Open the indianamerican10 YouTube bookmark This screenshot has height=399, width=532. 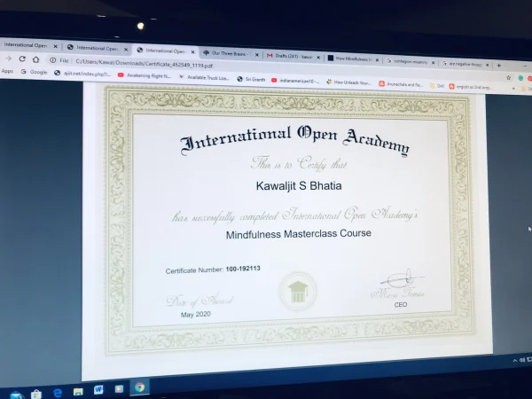(295, 81)
